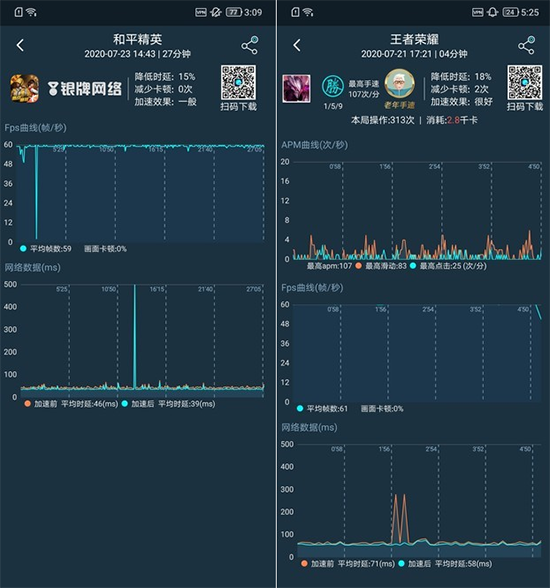Tap the 2020-07-23 14:43 date line
This screenshot has height=588, width=550.
point(138,54)
